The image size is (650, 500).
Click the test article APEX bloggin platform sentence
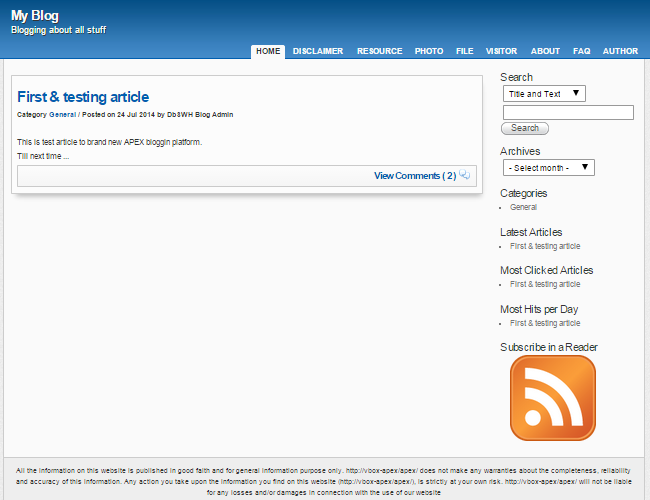click(x=109, y=142)
